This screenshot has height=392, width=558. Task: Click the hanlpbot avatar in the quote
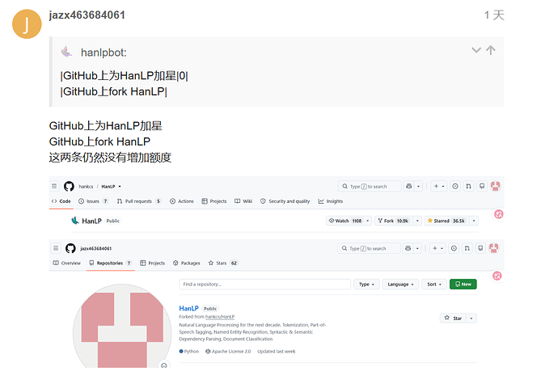coord(66,52)
